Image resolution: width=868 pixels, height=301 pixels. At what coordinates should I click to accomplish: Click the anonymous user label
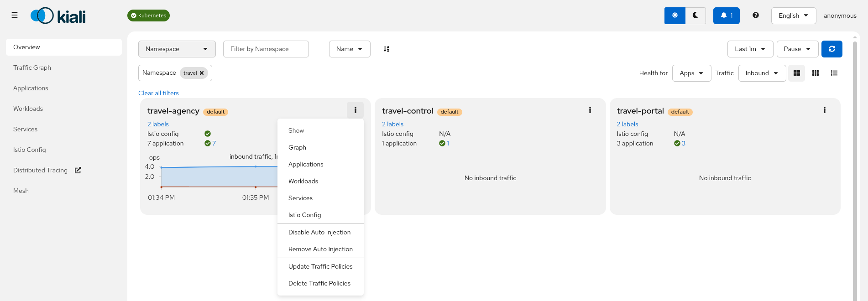click(840, 16)
